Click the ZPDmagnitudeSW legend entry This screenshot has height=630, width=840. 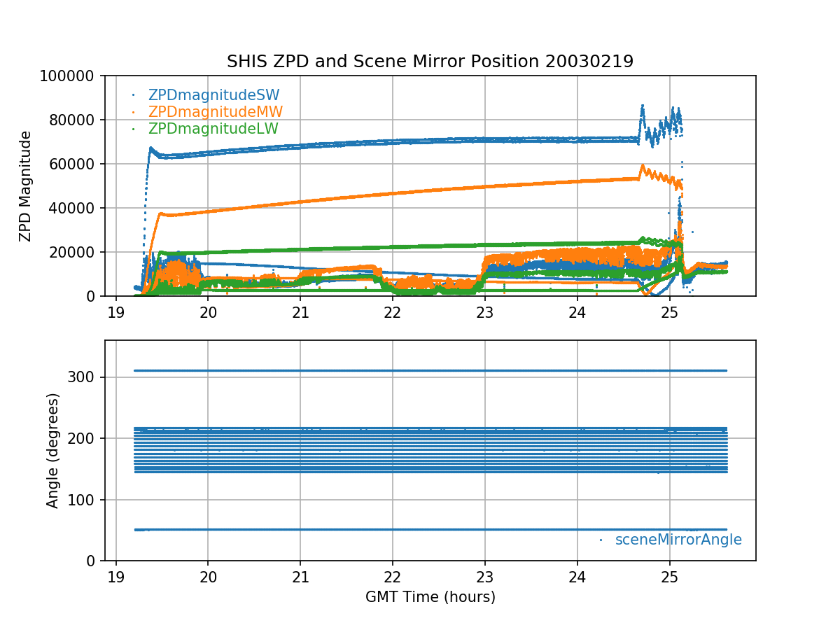(x=213, y=95)
